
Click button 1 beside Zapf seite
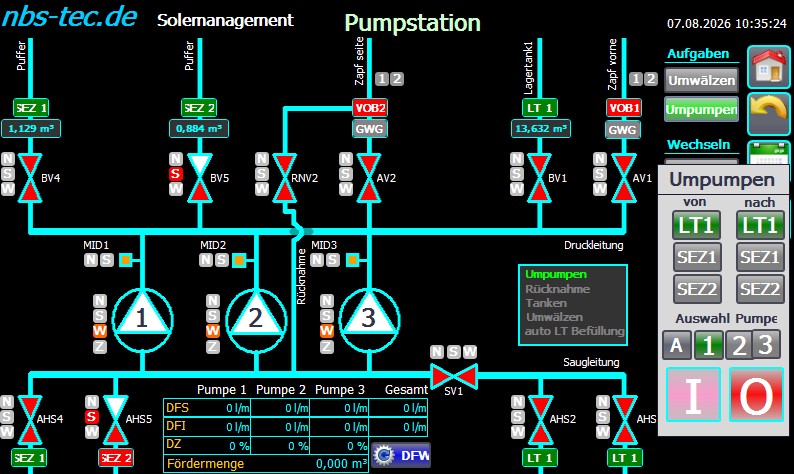382,79
